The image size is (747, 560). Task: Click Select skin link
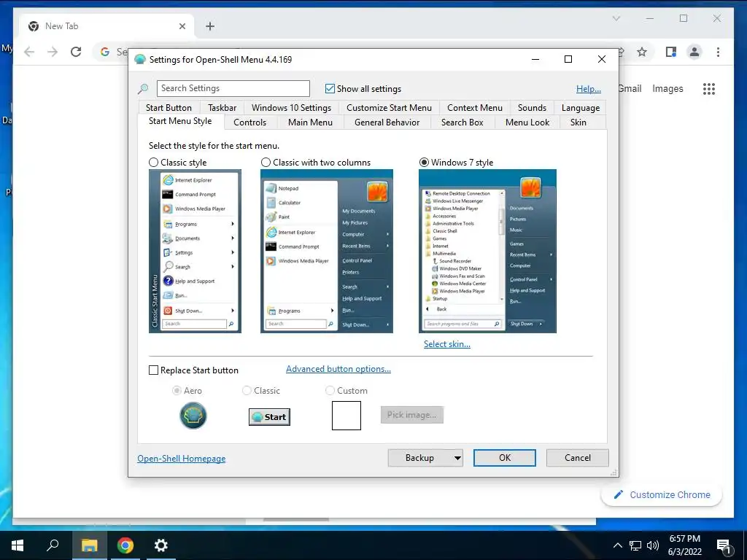point(447,344)
